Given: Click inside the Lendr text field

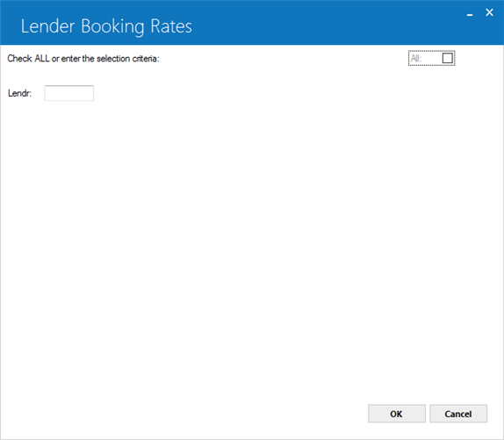Looking at the screenshot, I should (x=68, y=93).
